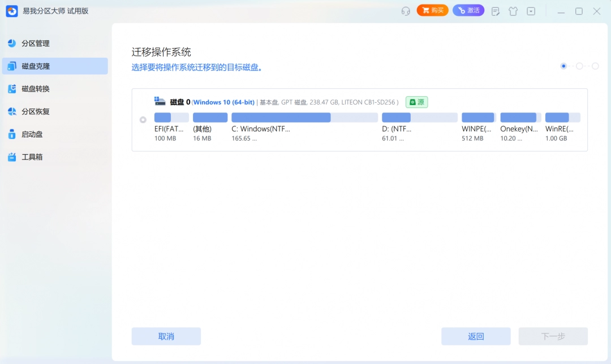Open the skin theme shirt icon

513,11
